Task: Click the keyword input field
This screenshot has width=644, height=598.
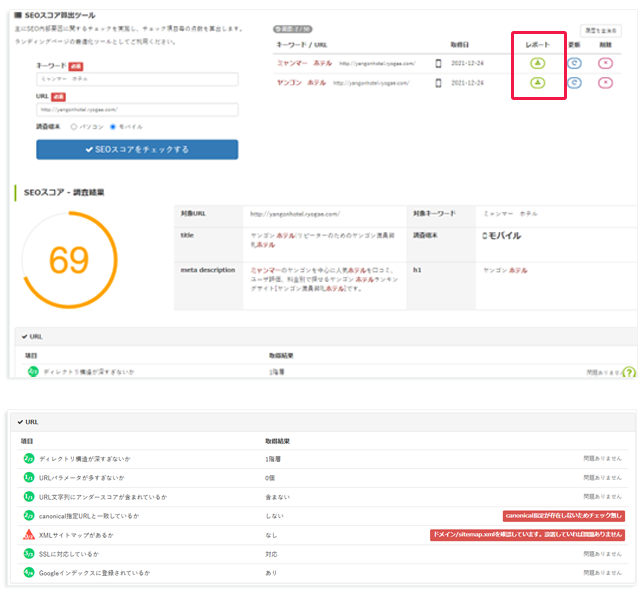Action: [137, 79]
